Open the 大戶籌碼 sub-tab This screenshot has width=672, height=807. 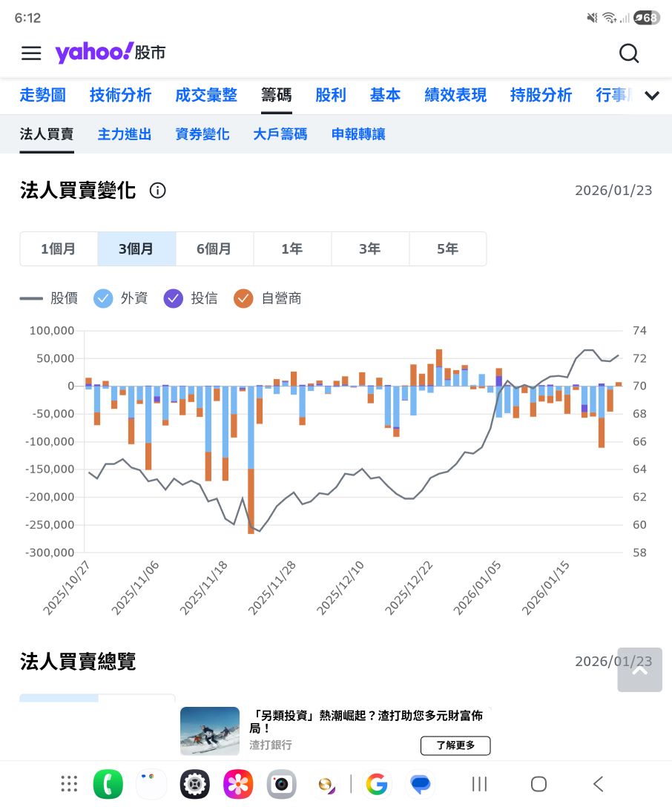[280, 134]
